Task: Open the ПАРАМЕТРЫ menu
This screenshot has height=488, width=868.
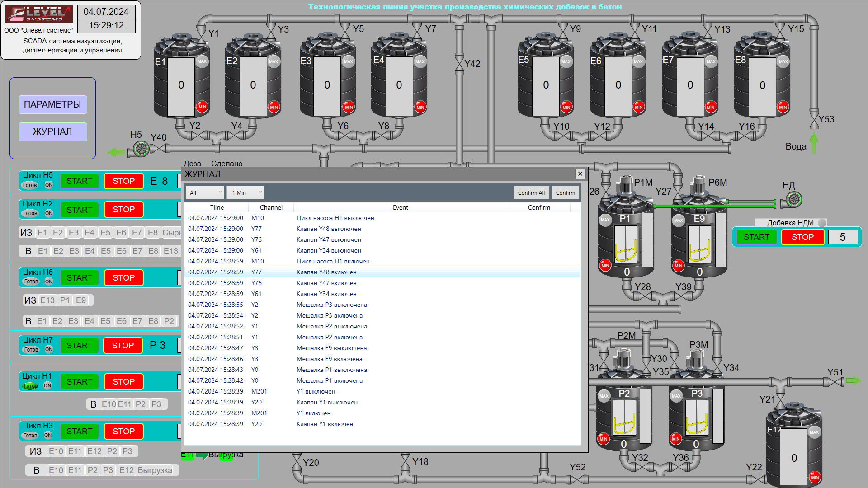Action: click(52, 104)
